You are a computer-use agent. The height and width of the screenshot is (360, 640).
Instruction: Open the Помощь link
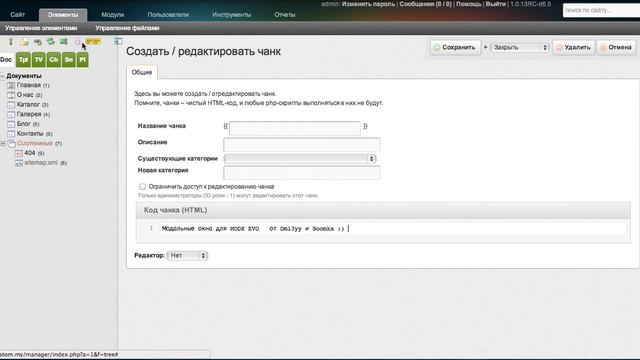[469, 4]
